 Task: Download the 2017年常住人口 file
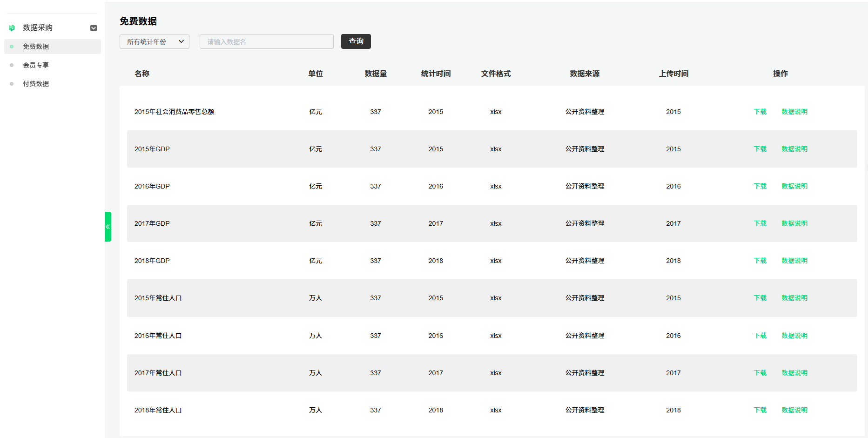pos(760,373)
